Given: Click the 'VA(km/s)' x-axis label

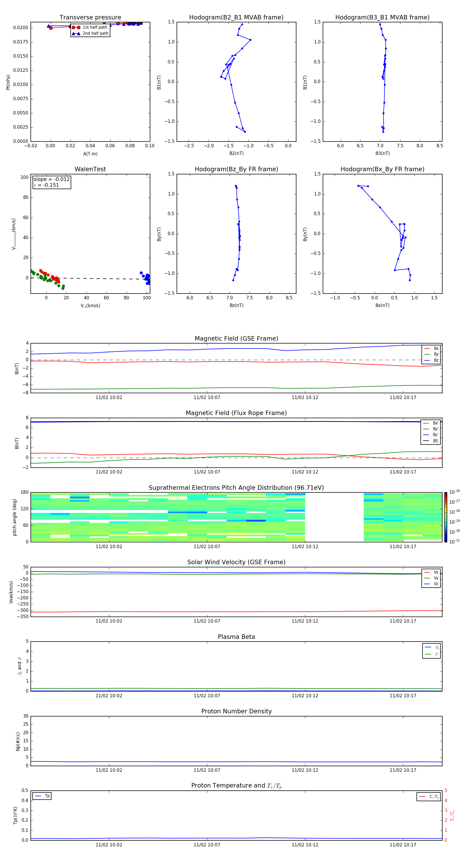Looking at the screenshot, I should coord(90,306).
